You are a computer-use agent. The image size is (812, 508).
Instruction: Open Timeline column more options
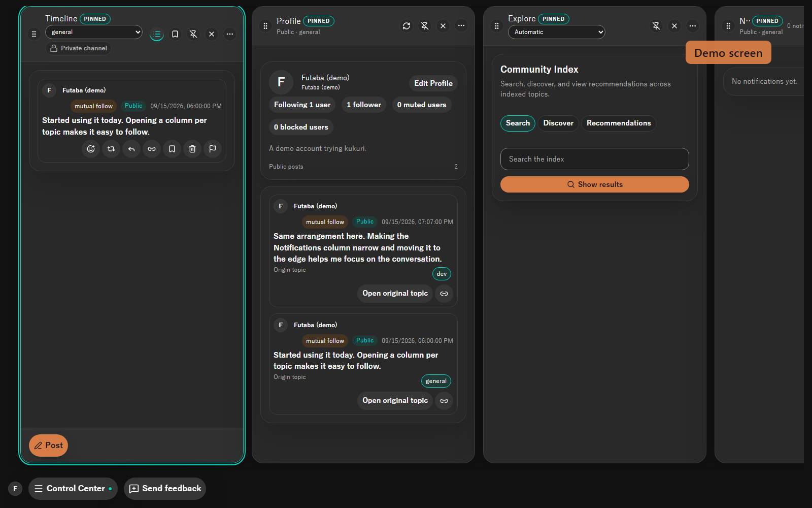point(230,34)
